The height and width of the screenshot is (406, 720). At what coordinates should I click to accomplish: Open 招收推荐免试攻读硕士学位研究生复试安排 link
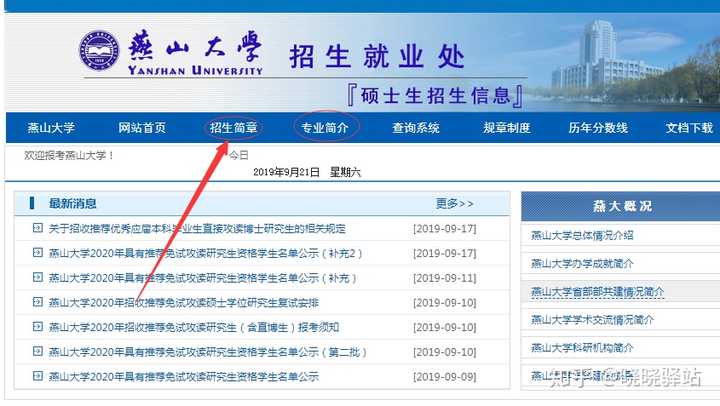184,303
